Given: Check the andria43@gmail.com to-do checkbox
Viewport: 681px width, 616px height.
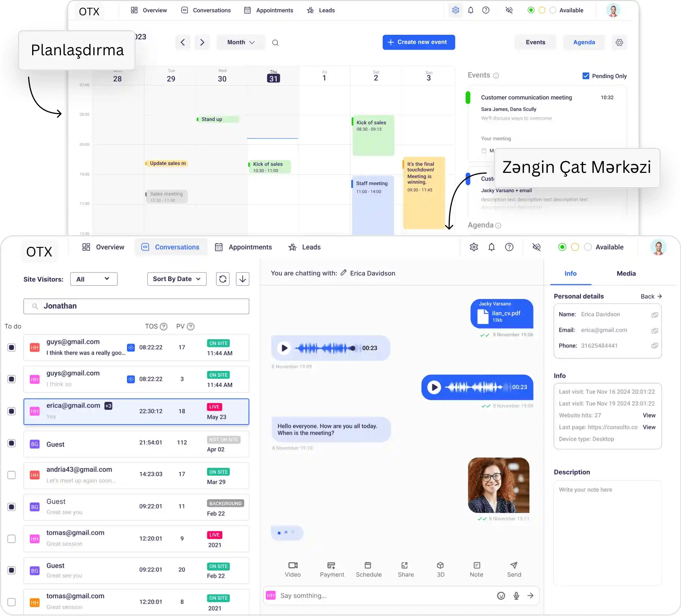Looking at the screenshot, I should (12, 475).
